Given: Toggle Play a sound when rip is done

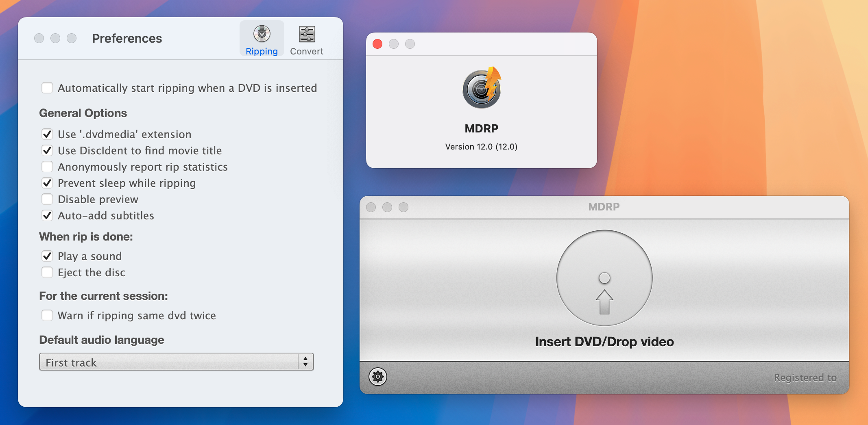Looking at the screenshot, I should pos(47,256).
